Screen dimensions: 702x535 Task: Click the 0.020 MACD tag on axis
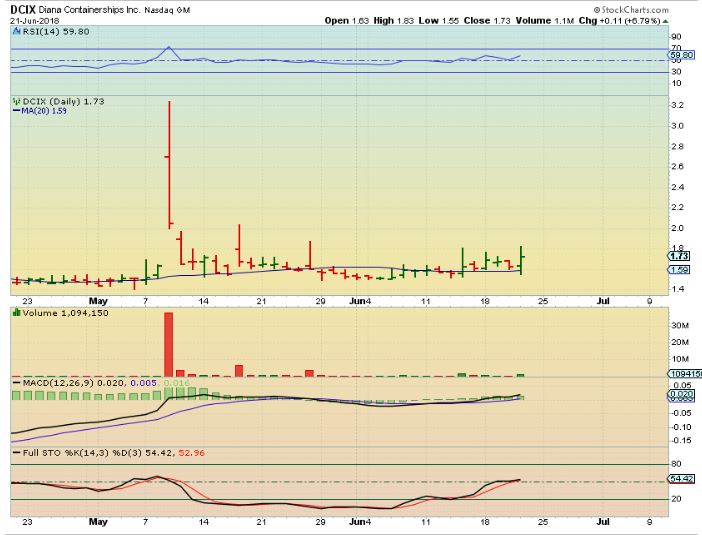point(681,394)
